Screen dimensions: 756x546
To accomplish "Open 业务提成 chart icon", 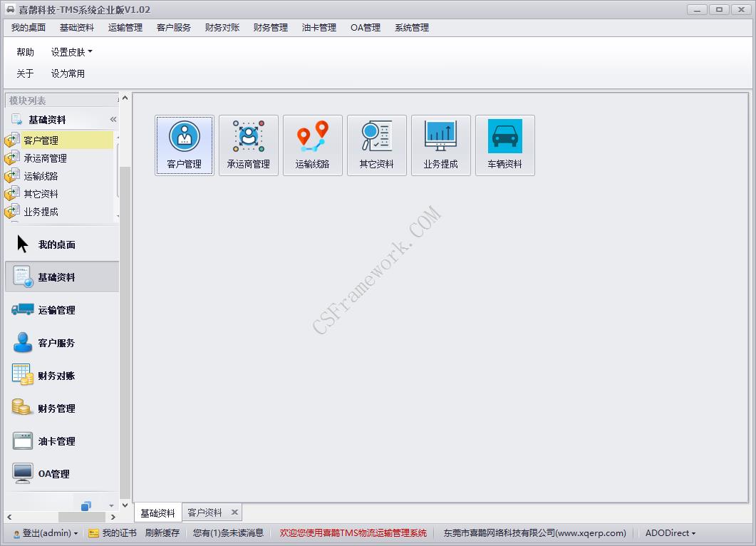I will pyautogui.click(x=440, y=145).
